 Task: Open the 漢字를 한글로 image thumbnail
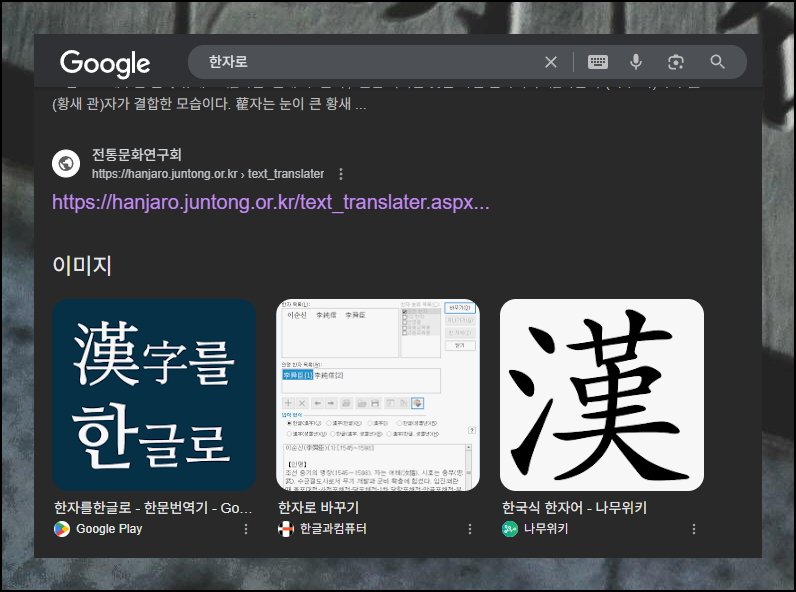154,394
